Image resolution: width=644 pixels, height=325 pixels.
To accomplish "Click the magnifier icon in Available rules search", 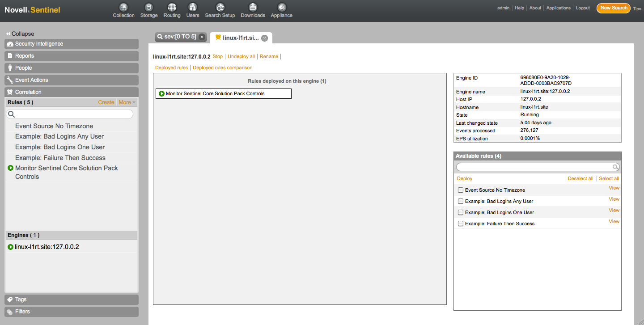I will tap(615, 167).
